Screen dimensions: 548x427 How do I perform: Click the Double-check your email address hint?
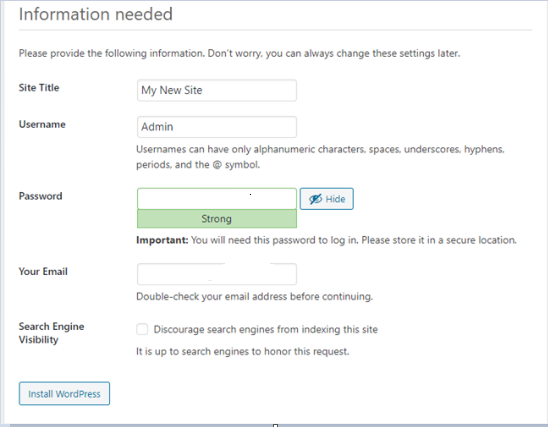[x=254, y=297]
